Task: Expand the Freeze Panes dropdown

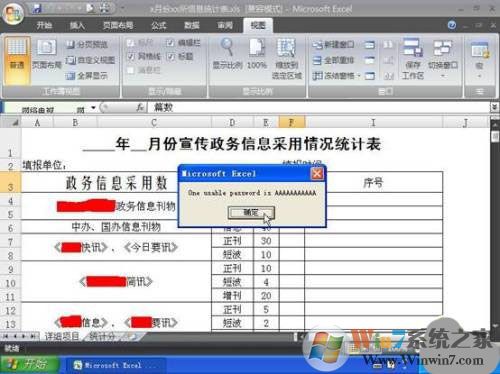Action: tap(337, 76)
